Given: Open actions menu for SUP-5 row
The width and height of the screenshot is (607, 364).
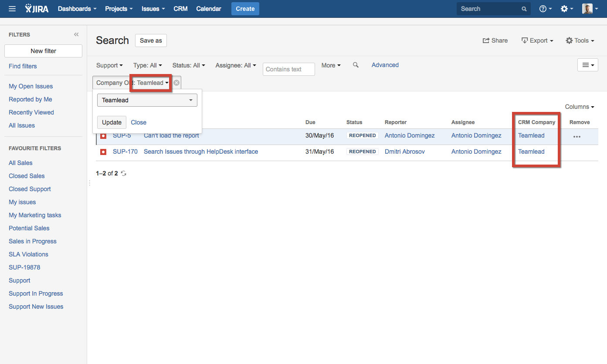Looking at the screenshot, I should point(577,136).
